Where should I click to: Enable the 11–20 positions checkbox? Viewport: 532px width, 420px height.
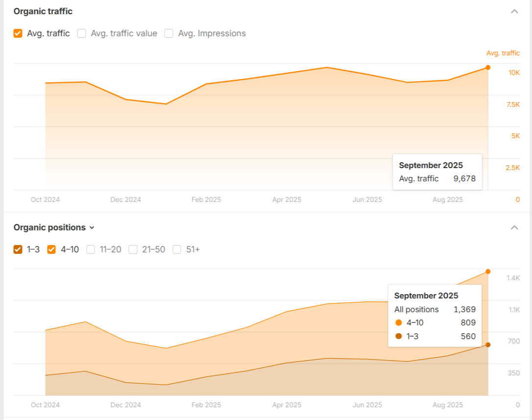tap(91, 249)
